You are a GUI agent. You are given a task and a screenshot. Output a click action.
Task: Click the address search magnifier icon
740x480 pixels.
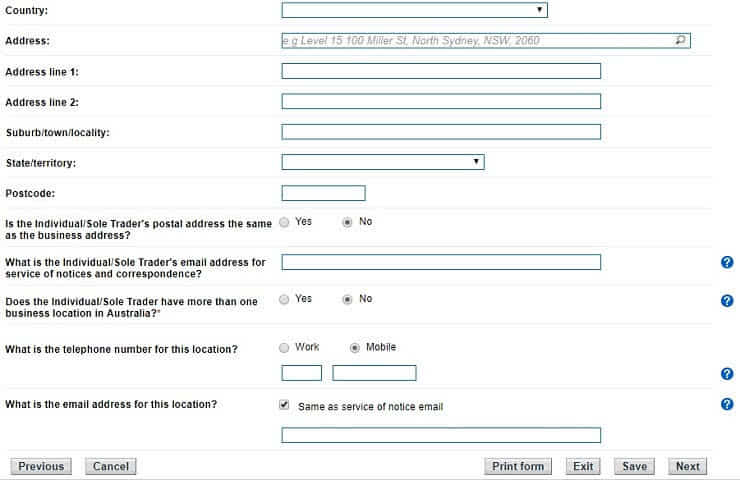tap(681, 41)
